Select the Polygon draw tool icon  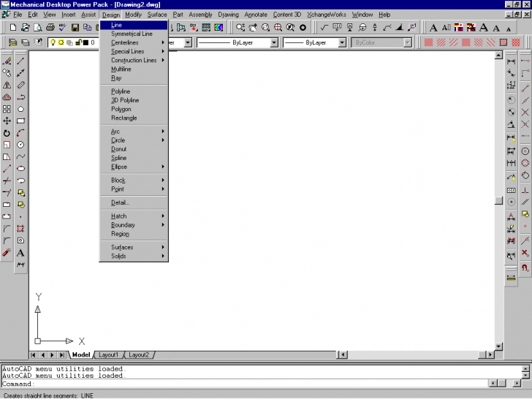(x=20, y=109)
